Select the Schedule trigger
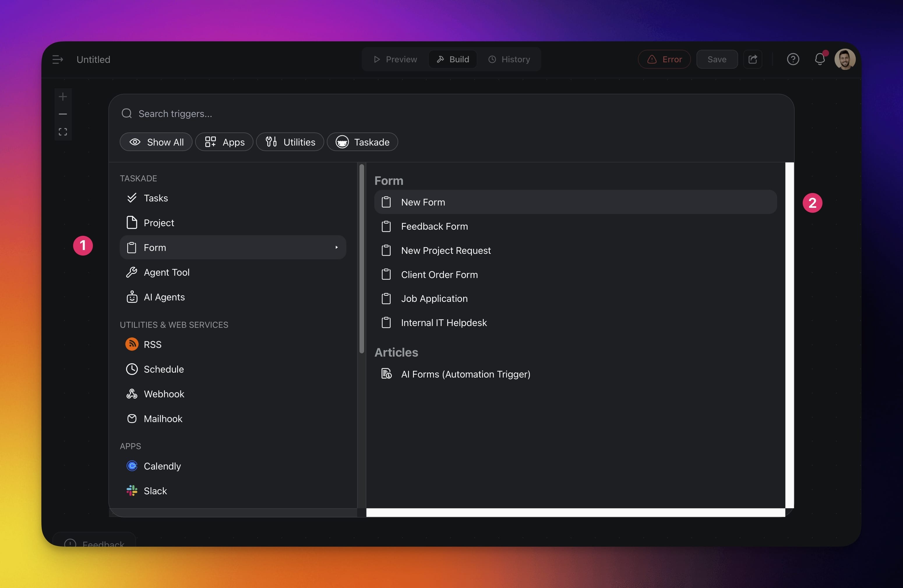Viewport: 903px width, 588px height. [x=163, y=369]
